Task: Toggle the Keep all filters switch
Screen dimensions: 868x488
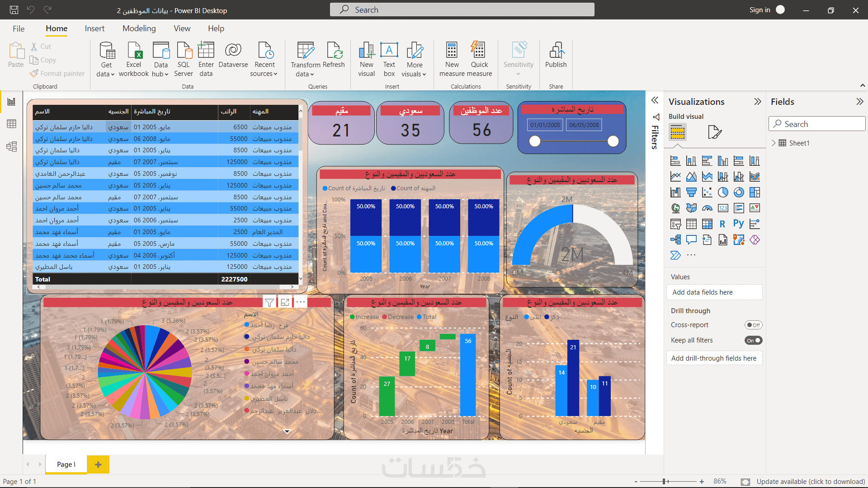Action: [x=753, y=340]
